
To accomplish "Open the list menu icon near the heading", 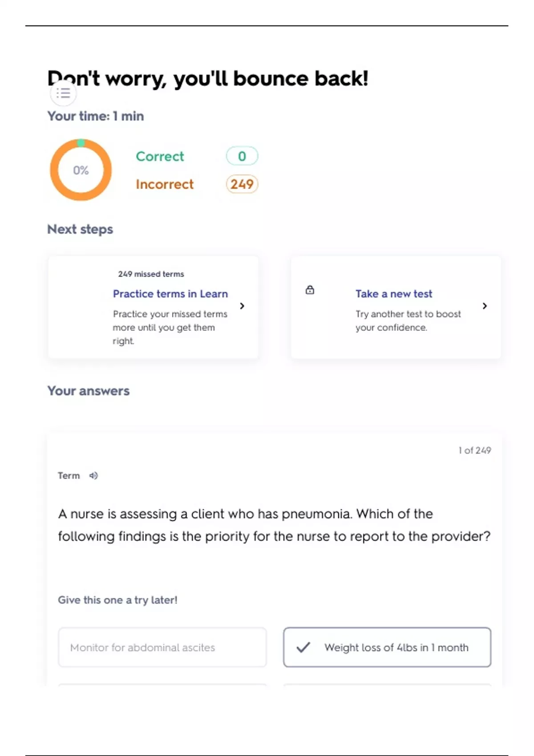I will (64, 93).
